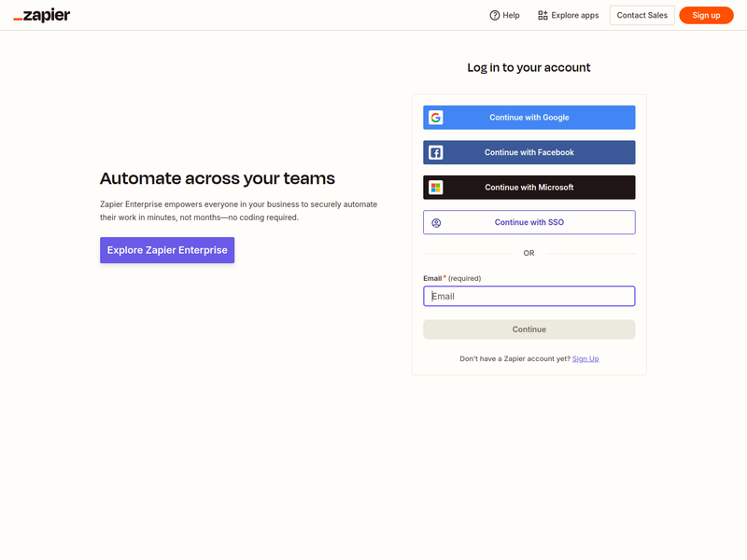The width and height of the screenshot is (747, 560).
Task: Click the Contact Sales button
Action: (x=641, y=15)
